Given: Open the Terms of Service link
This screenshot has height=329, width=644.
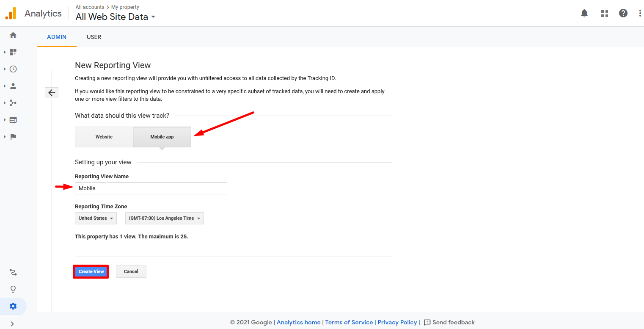Looking at the screenshot, I should pyautogui.click(x=349, y=322).
